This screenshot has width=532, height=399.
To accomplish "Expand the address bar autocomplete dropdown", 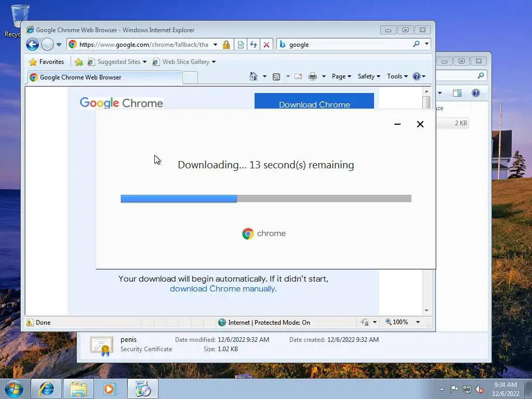I will 215,45.
